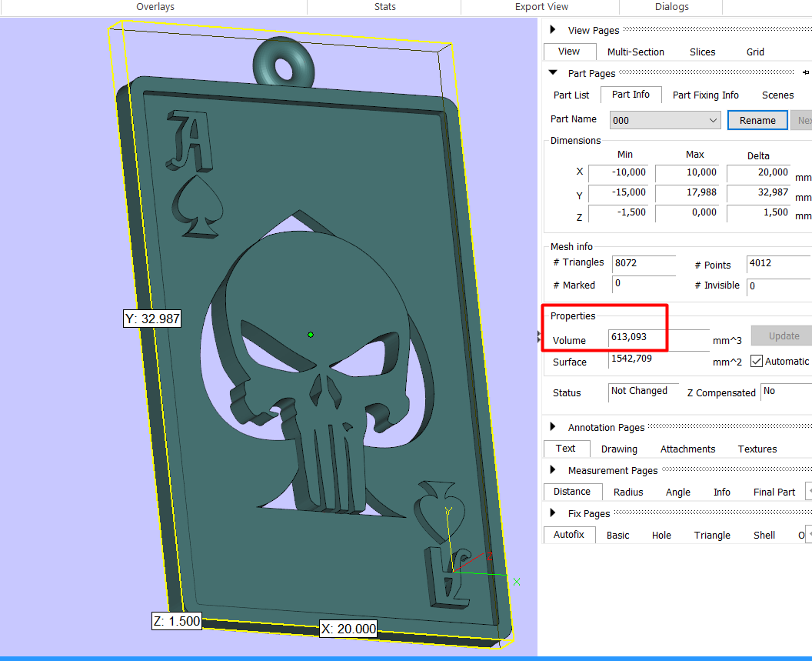812x661 pixels.
Task: Click the panel splitter arrow handle
Action: pos(540,338)
